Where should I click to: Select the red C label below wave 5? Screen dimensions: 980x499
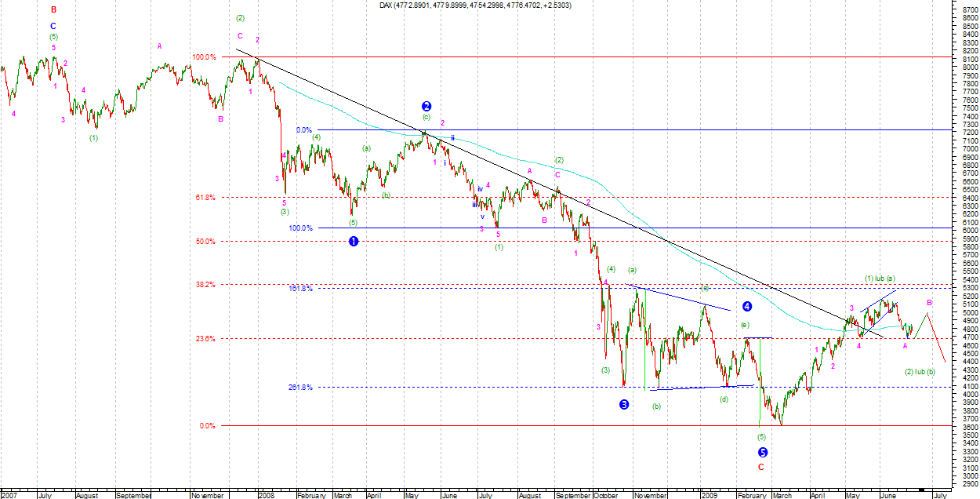click(x=760, y=467)
